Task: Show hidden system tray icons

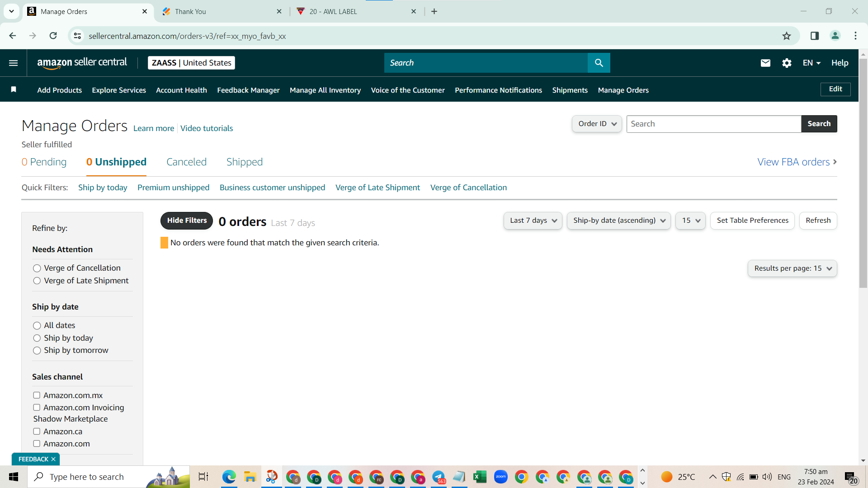Action: pos(712,477)
